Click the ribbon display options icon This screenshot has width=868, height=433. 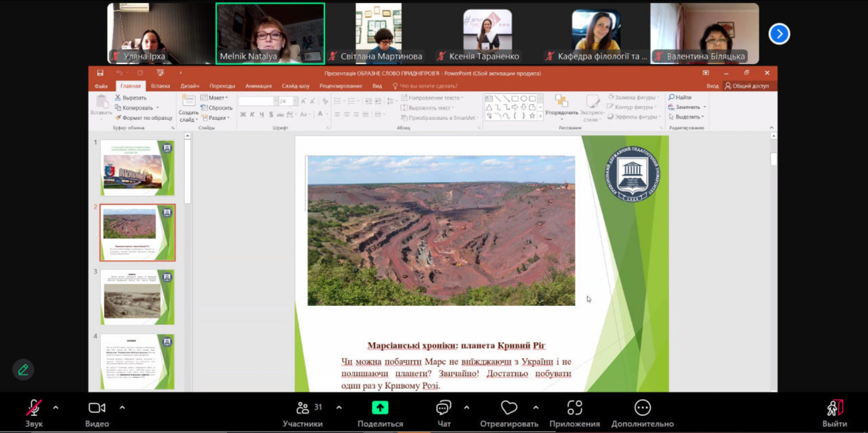706,73
